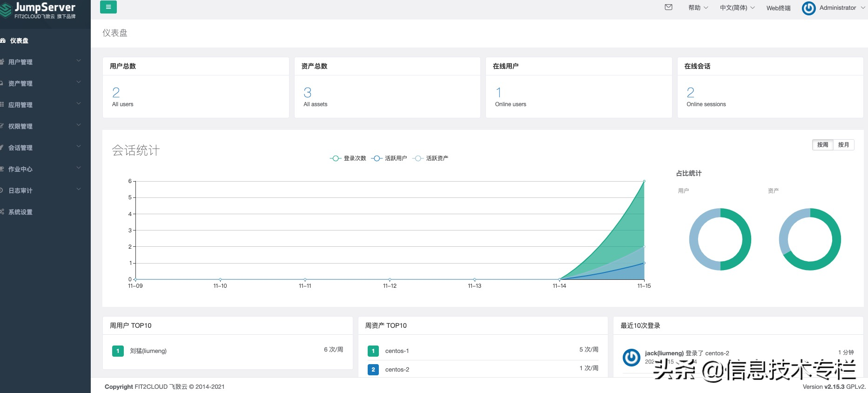Image resolution: width=868 pixels, height=393 pixels.
Task: Open the mail messages envelope icon
Action: pos(668,7)
